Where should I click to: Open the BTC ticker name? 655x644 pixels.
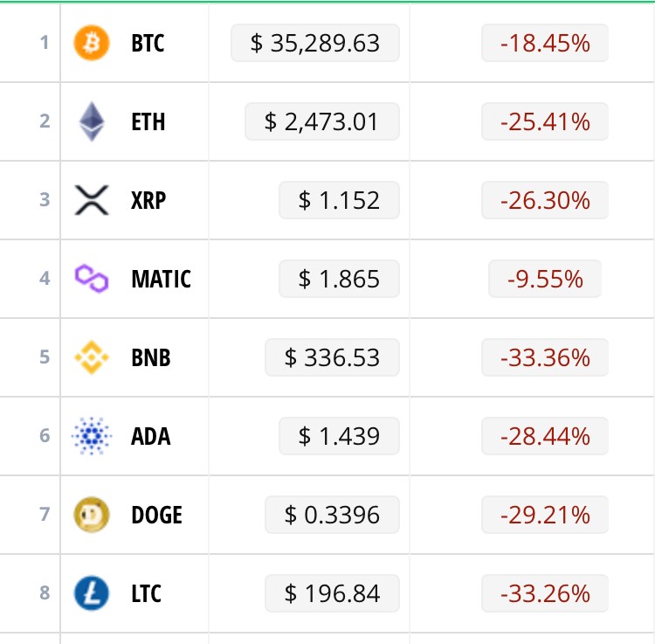pyautogui.click(x=148, y=43)
